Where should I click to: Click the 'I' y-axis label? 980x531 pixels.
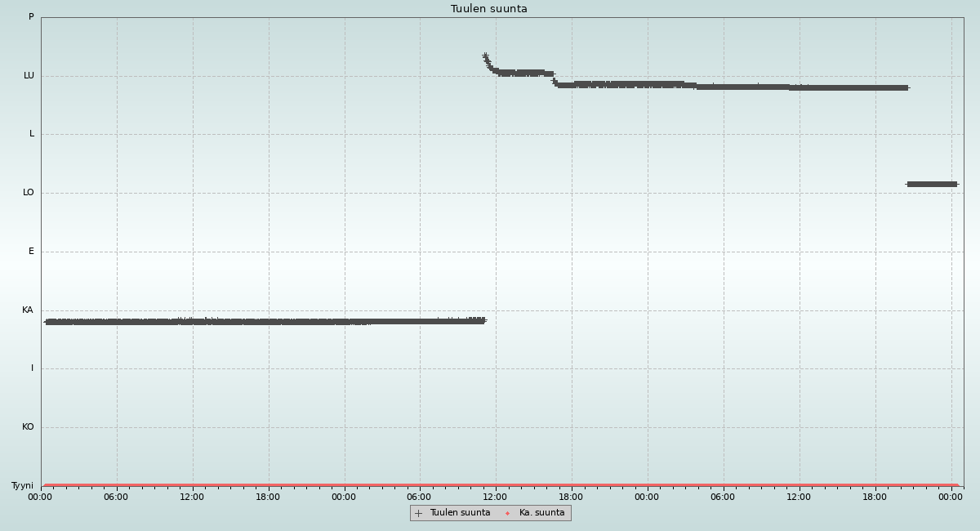pos(32,368)
